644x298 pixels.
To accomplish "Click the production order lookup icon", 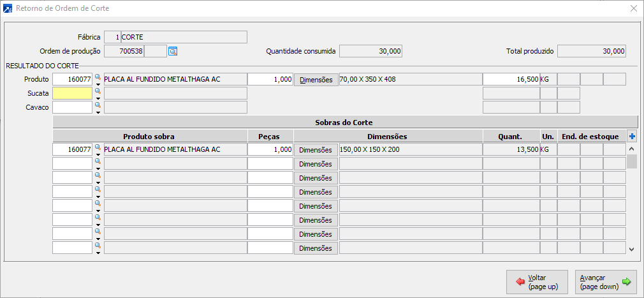I will tap(173, 51).
